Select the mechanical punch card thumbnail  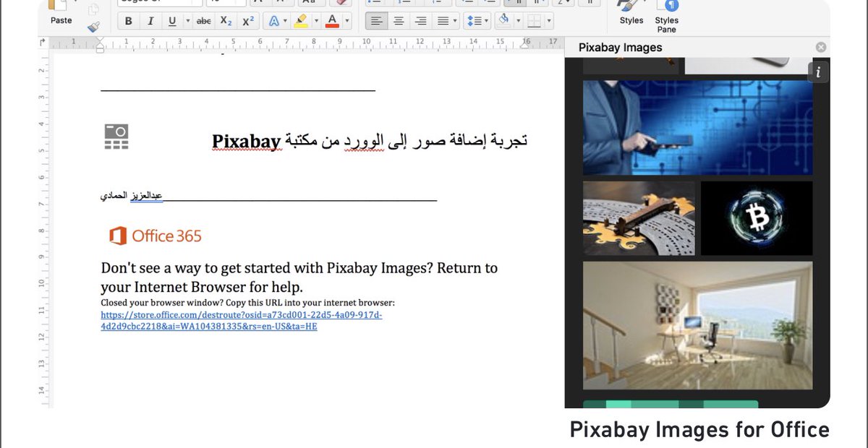pyautogui.click(x=639, y=218)
